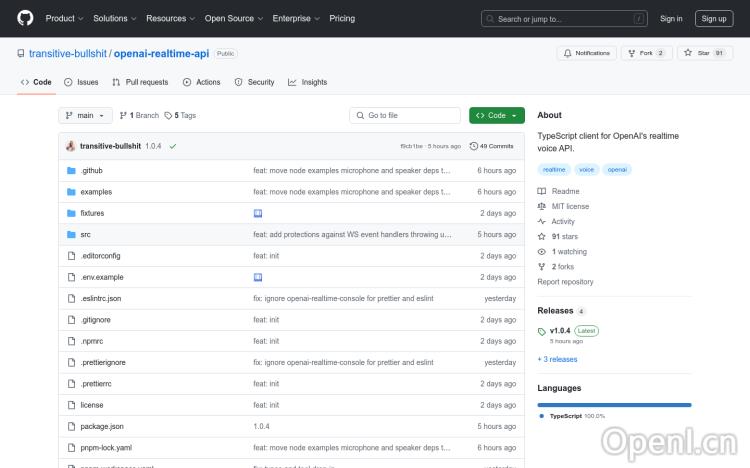Viewport: 750px width, 468px height.
Task: Open the Notifications bell button
Action: [x=586, y=53]
